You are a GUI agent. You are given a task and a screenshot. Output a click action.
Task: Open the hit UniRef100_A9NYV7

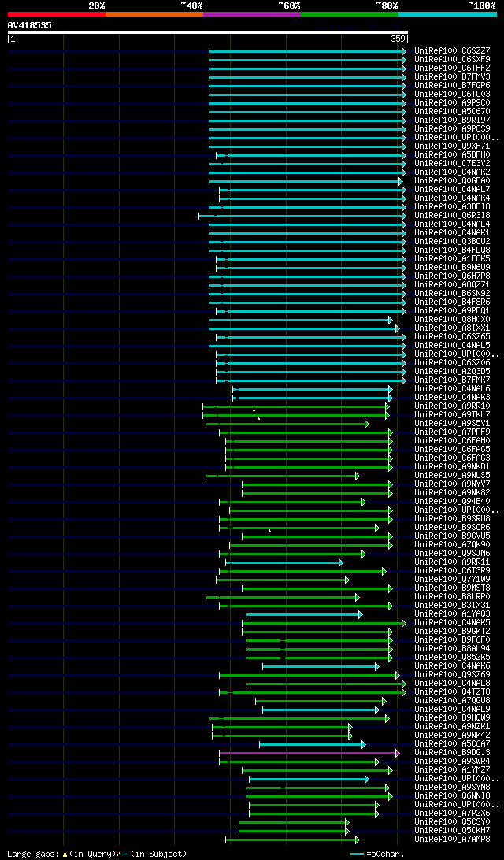tap(453, 484)
